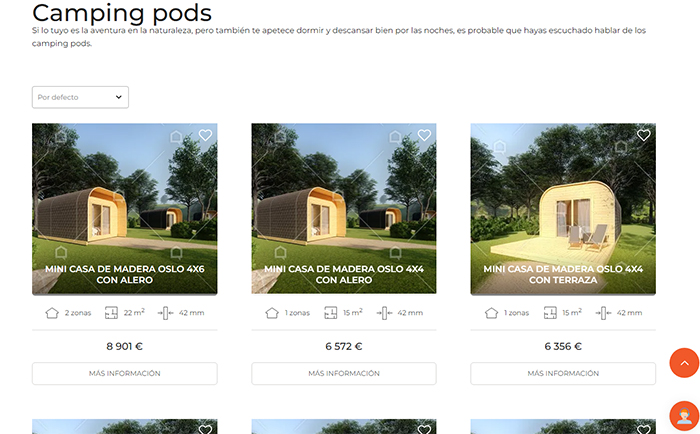Open the support agent chat icon
700x434 pixels.
pyautogui.click(x=684, y=416)
